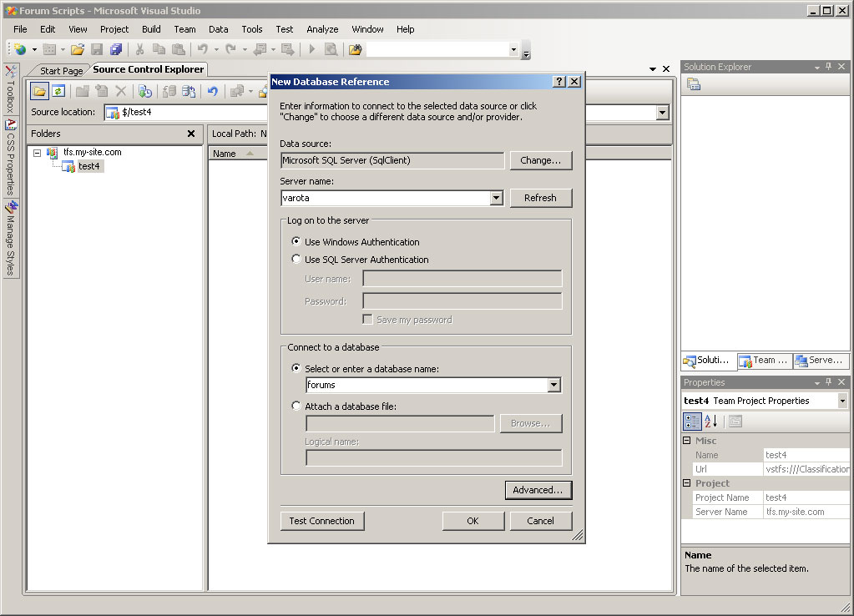Click the Cut toolbar icon
The height and width of the screenshot is (616, 854).
pos(139,49)
